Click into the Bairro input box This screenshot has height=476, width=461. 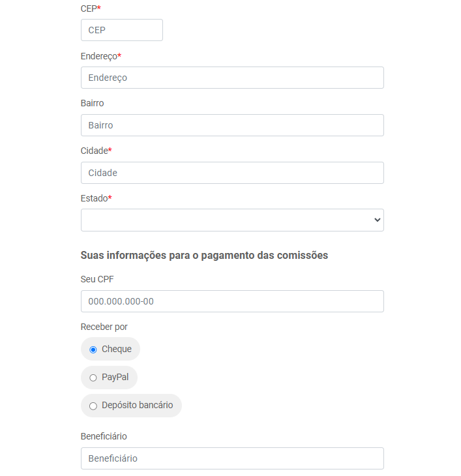coord(232,125)
